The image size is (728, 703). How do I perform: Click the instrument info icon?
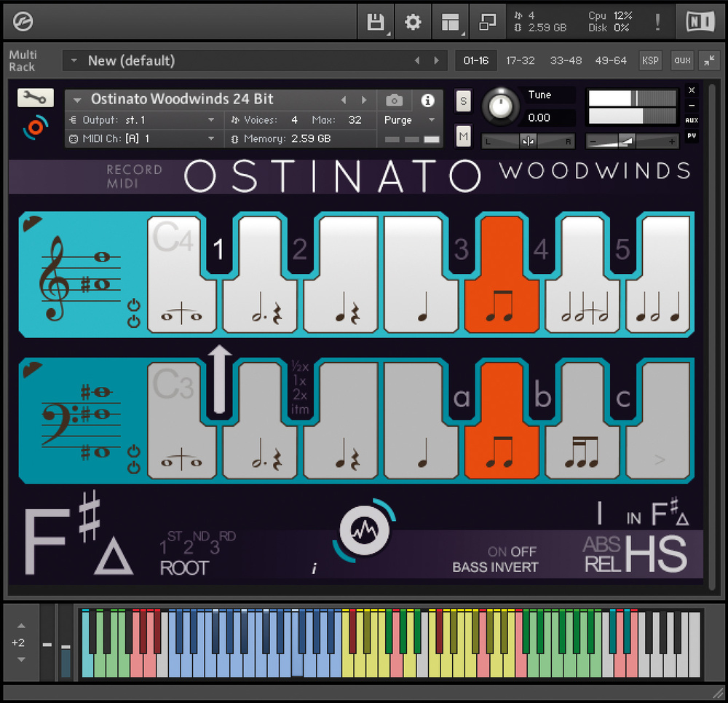(428, 100)
